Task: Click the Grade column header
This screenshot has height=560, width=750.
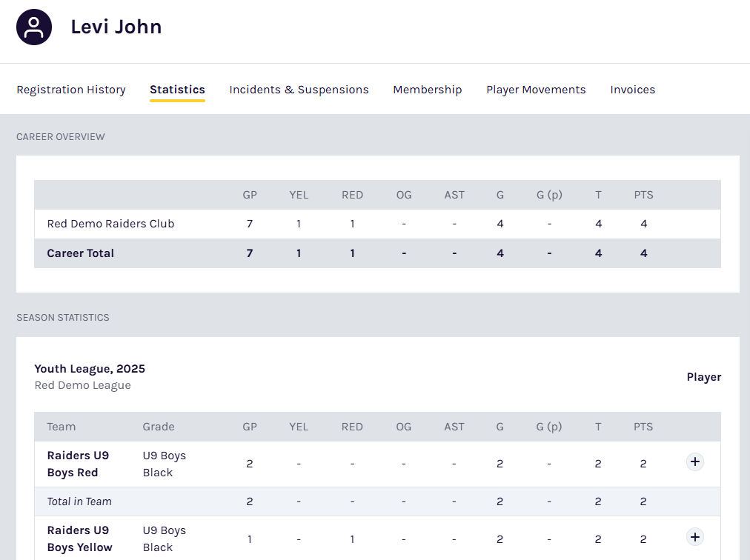Action: [159, 427]
